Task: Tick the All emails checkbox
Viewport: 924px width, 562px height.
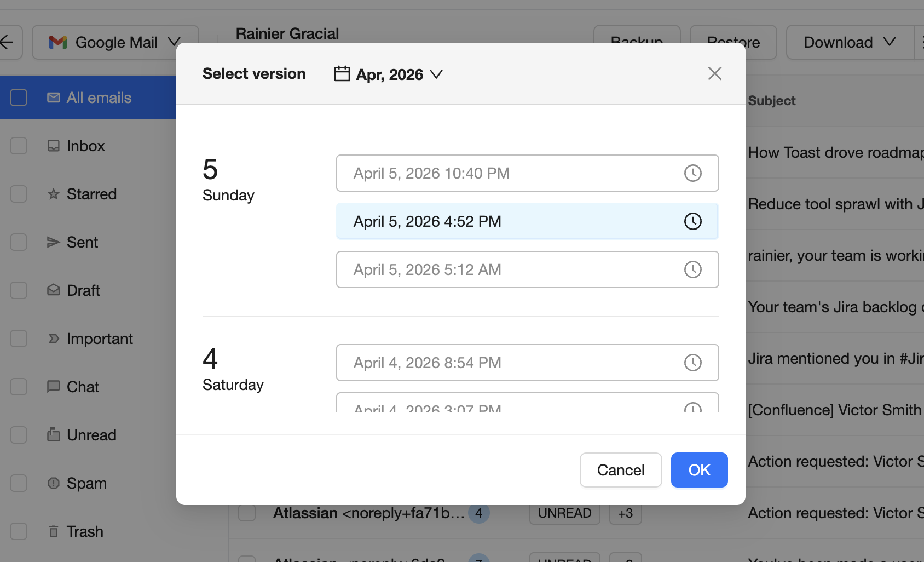Action: tap(19, 98)
